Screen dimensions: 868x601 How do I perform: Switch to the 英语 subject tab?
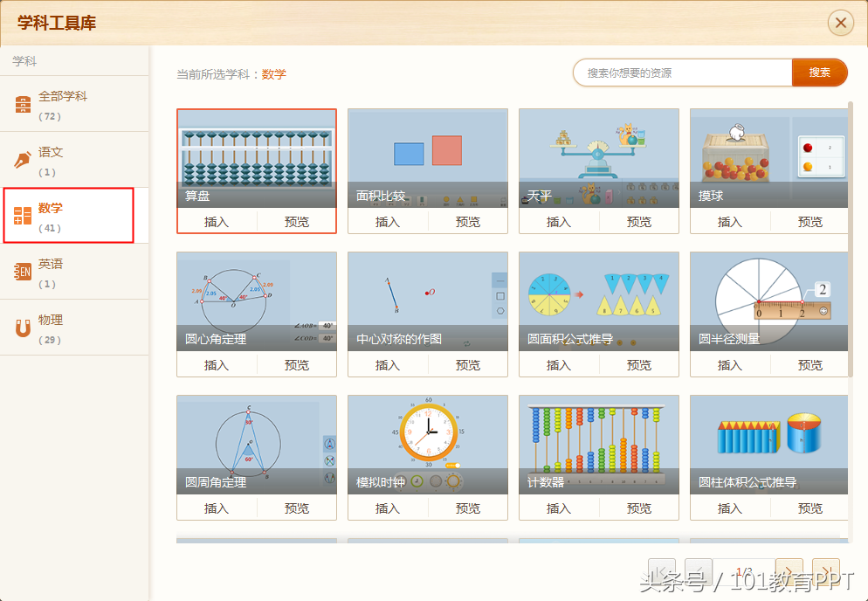[74, 272]
